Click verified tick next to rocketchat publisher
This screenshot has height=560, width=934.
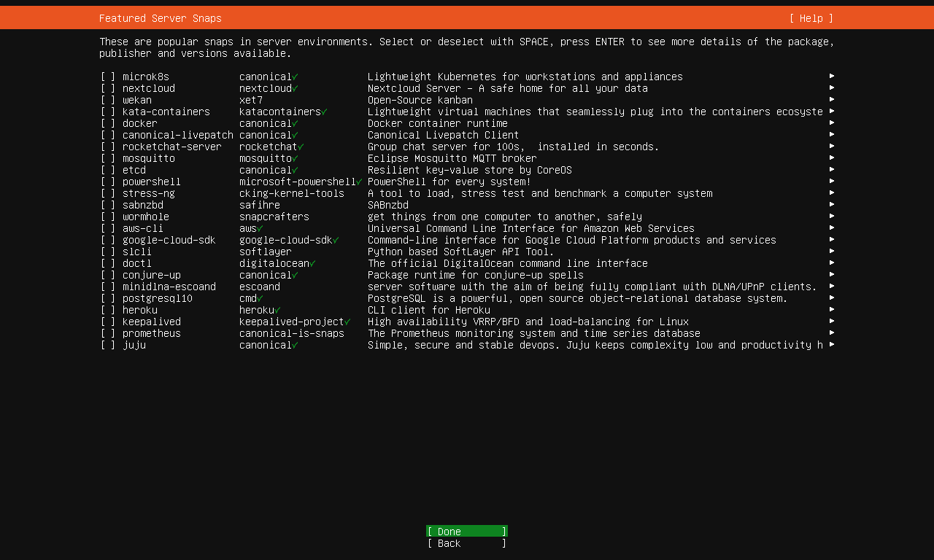(x=301, y=147)
